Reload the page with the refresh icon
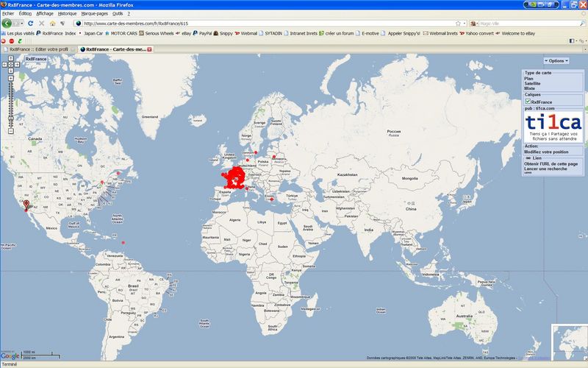Image resolution: width=588 pixels, height=368 pixels. pyautogui.click(x=31, y=23)
